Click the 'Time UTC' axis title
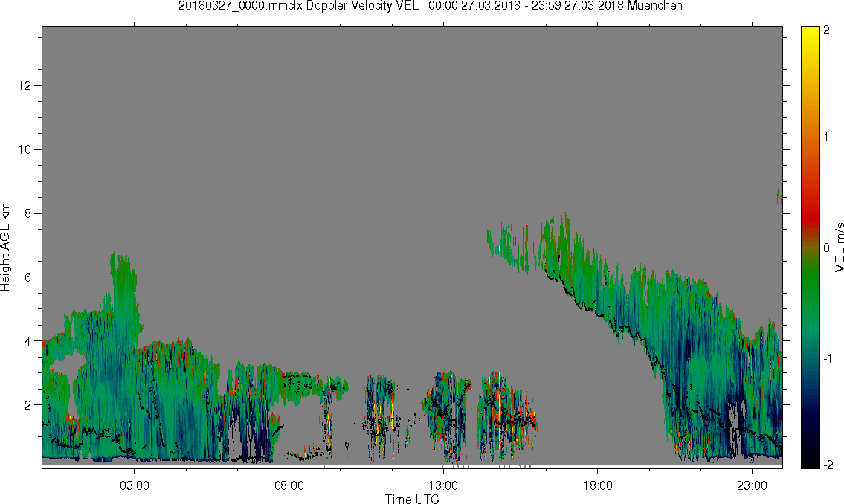Image resolution: width=844 pixels, height=504 pixels. pos(412,499)
